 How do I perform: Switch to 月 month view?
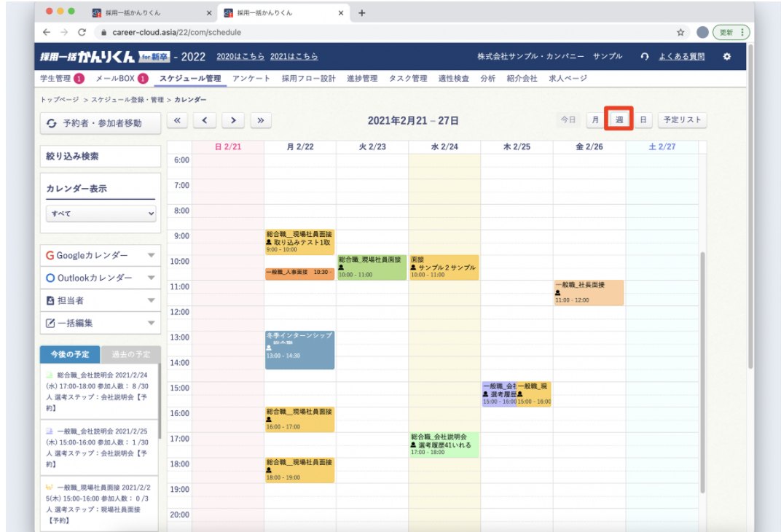595,120
